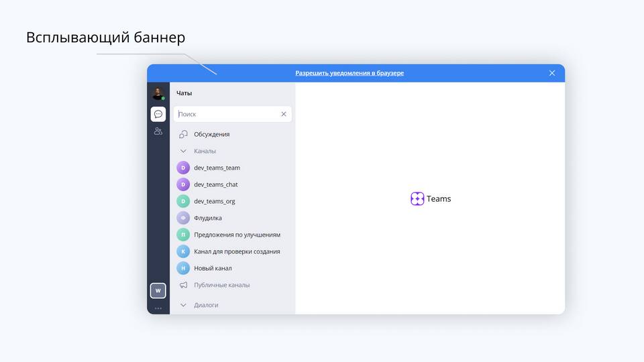Click the dev_teams_chat channel avatar

(183, 184)
